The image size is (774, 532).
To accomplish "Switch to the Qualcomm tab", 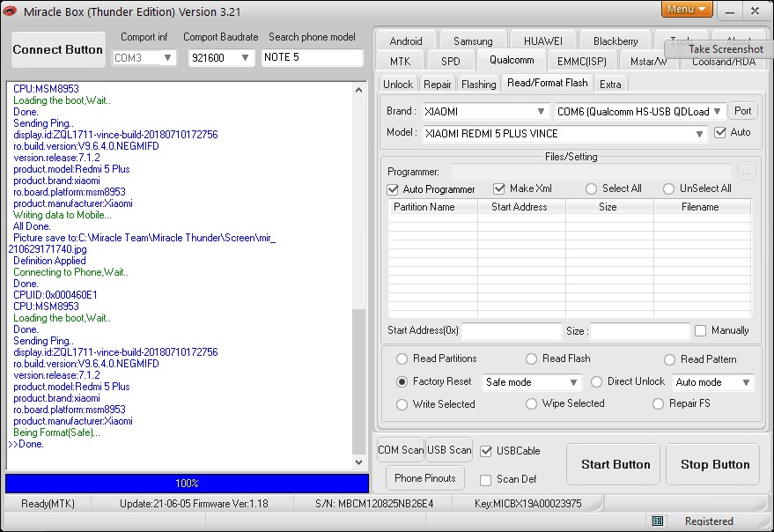I will pyautogui.click(x=512, y=60).
